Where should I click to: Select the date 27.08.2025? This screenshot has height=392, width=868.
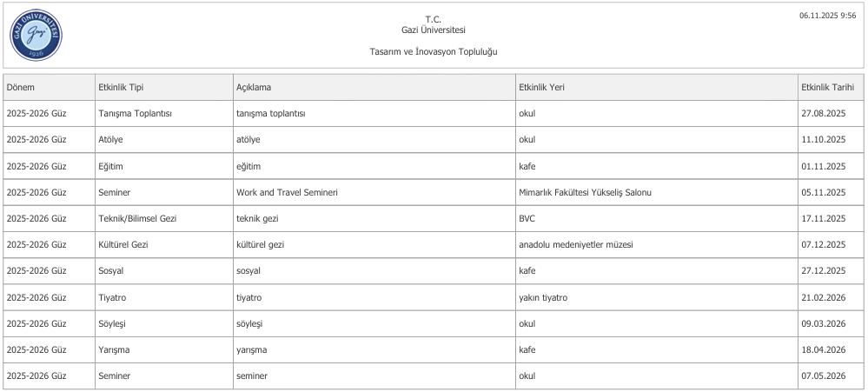tap(824, 113)
